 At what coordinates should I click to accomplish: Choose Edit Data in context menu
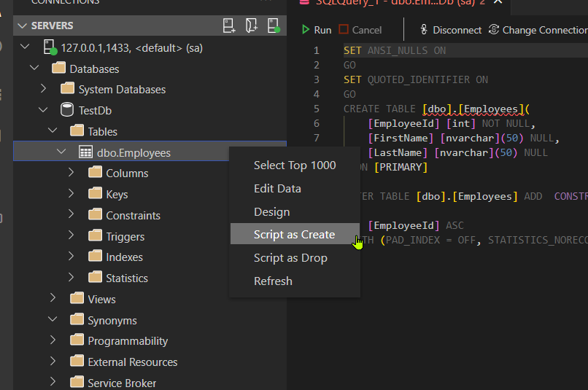click(295, 189)
